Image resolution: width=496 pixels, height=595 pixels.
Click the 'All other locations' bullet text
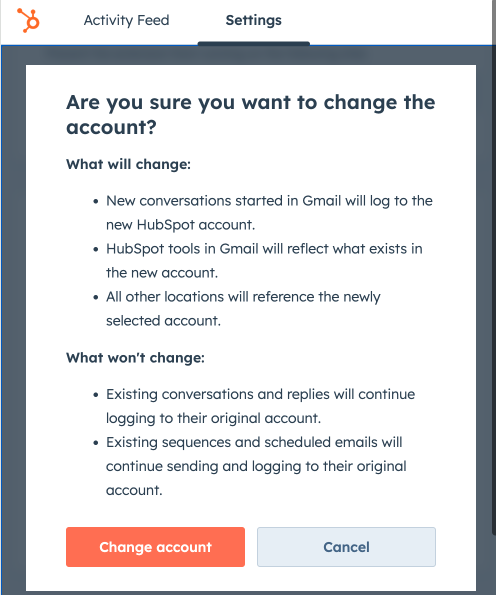point(243,309)
